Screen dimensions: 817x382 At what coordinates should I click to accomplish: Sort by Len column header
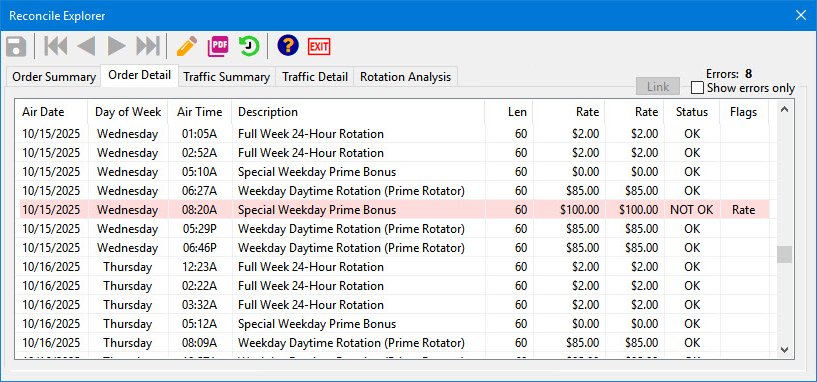pos(509,112)
